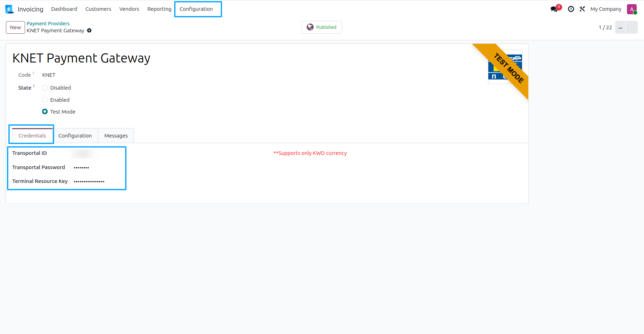Screen dimensions: 644x334
Task: Open the Customers menu
Action: (98, 9)
